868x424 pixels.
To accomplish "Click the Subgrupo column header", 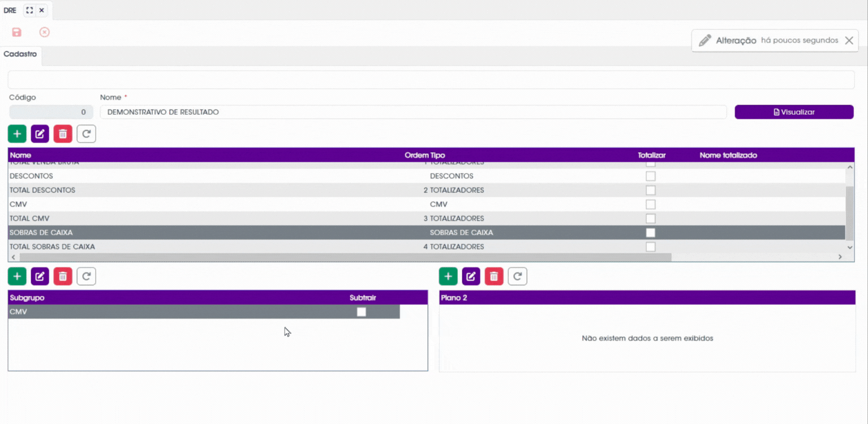I will click(x=27, y=297).
